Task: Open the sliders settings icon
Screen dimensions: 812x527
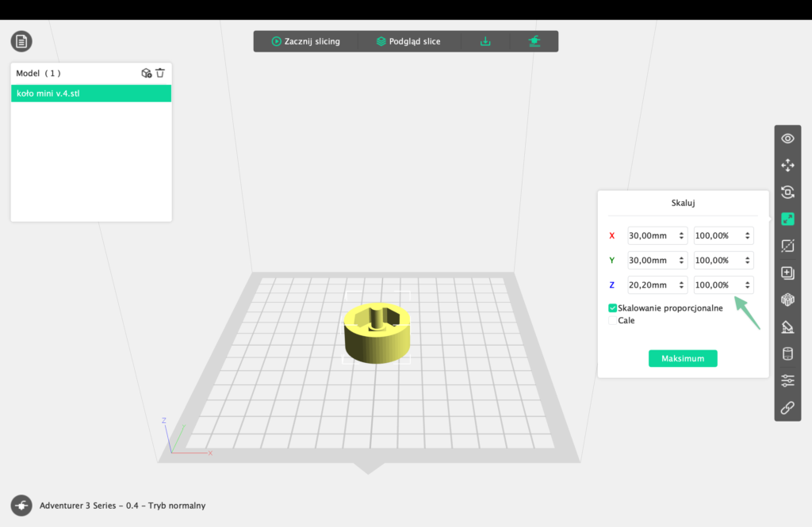Action: coord(787,380)
